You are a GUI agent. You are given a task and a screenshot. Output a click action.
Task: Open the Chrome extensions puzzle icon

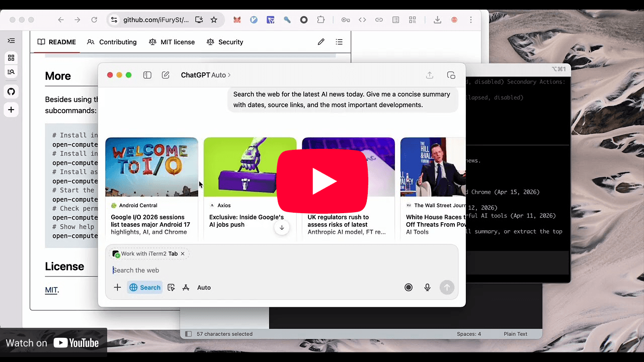pyautogui.click(x=321, y=20)
